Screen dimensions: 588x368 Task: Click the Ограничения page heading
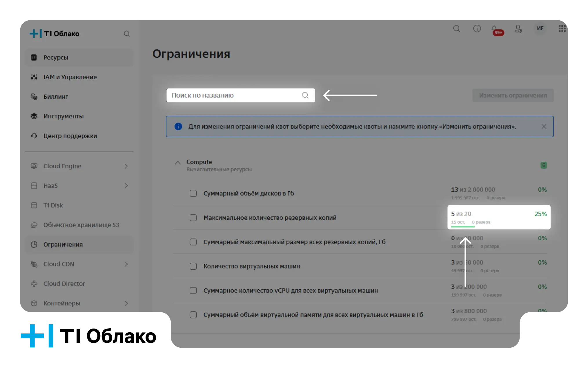(191, 54)
